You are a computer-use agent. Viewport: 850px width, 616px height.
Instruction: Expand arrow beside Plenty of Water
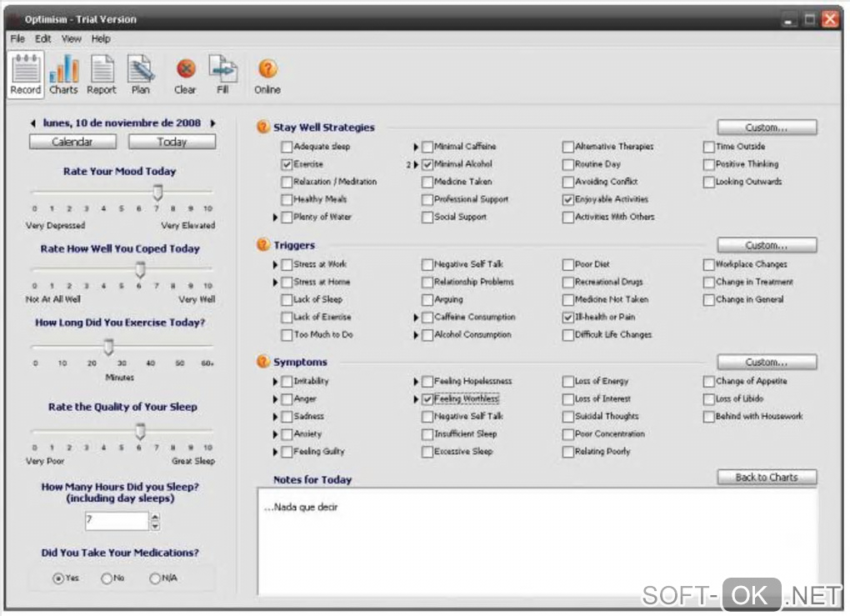[275, 218]
